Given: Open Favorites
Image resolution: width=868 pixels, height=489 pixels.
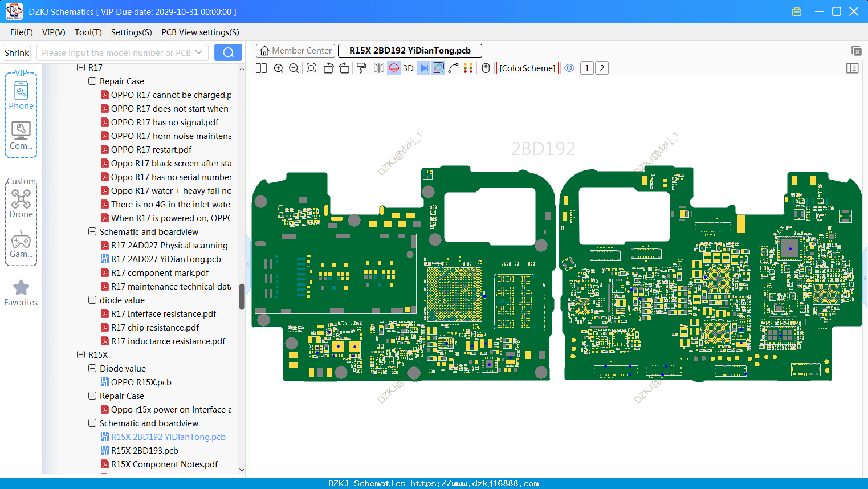Looking at the screenshot, I should (x=21, y=294).
